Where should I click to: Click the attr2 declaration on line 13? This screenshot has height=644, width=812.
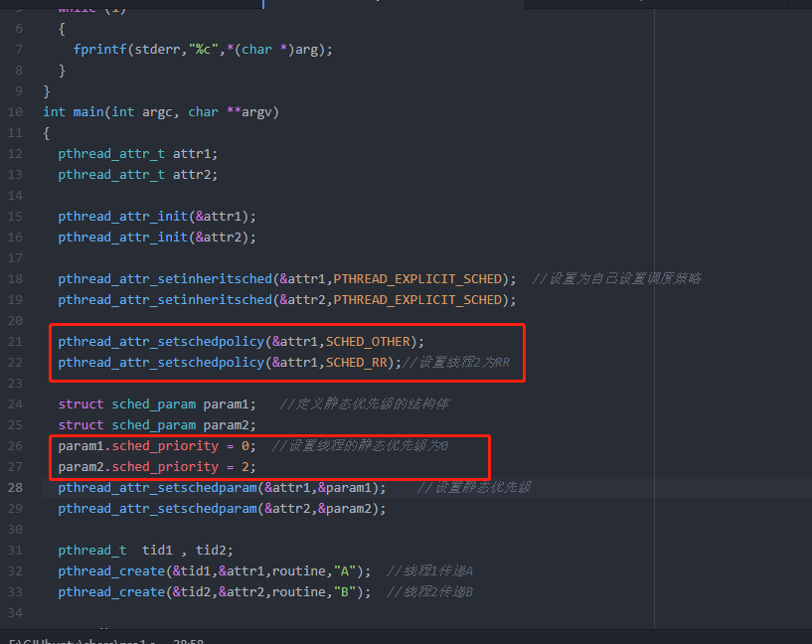pyautogui.click(x=192, y=175)
